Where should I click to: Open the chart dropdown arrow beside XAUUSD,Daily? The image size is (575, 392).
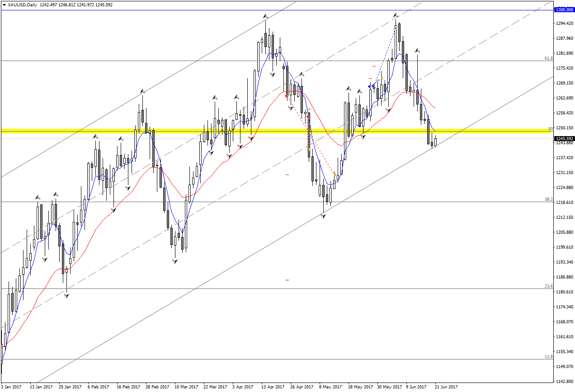(x=4, y=5)
